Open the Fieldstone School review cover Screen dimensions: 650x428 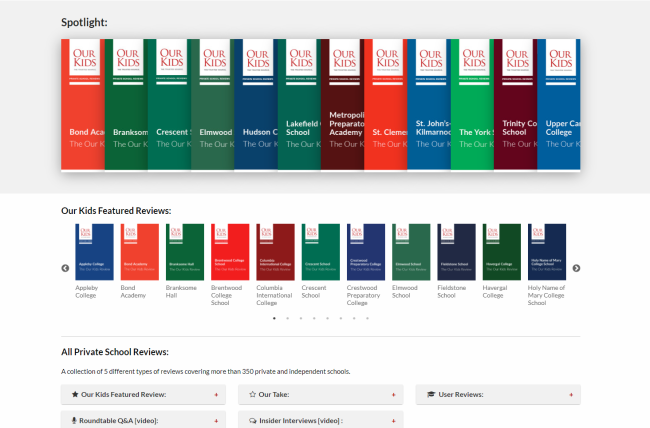[456, 252]
